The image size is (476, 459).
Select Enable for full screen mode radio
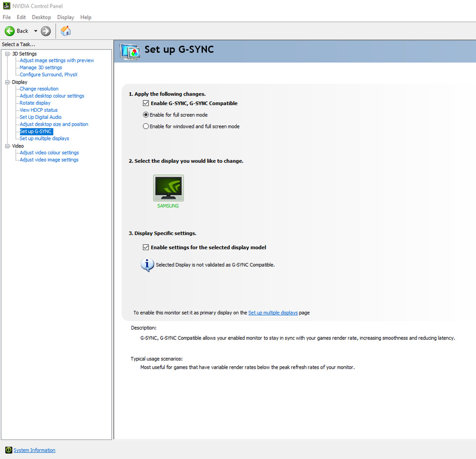[146, 115]
